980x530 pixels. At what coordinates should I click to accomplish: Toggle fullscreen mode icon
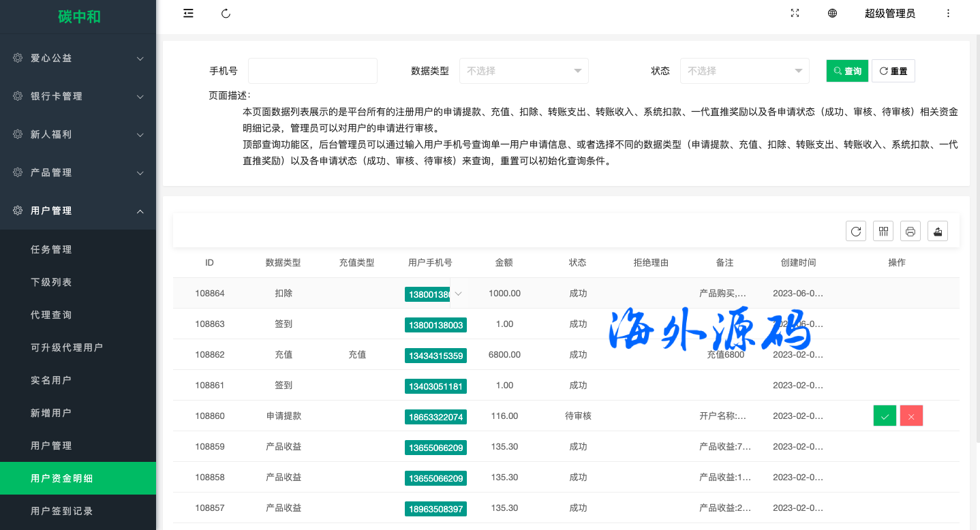(795, 14)
